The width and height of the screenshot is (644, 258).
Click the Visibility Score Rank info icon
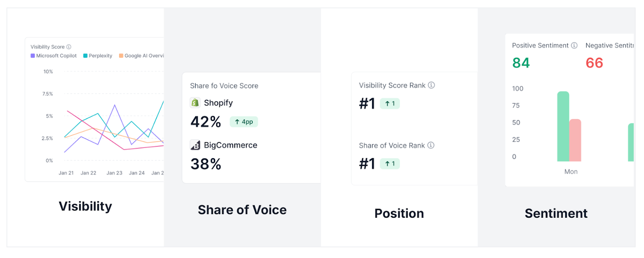431,85
